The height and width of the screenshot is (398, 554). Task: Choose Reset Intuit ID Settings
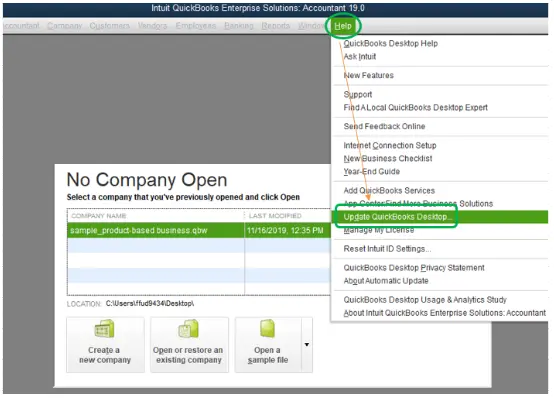[387, 249]
